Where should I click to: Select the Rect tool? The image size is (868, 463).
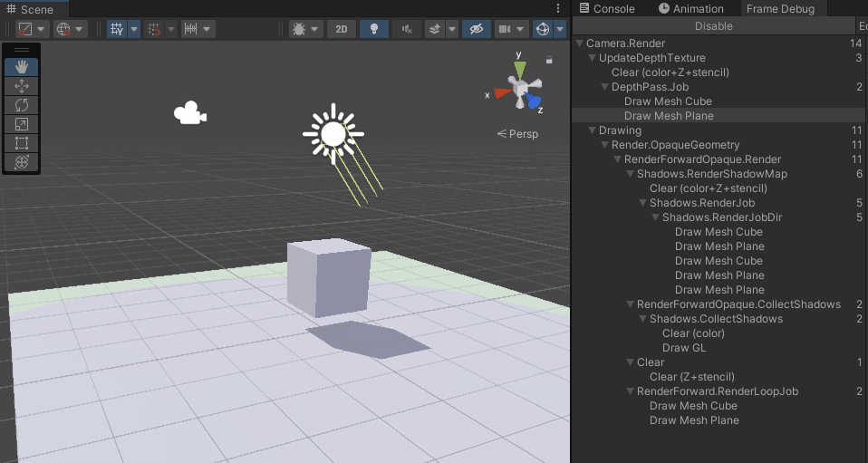pyautogui.click(x=22, y=143)
